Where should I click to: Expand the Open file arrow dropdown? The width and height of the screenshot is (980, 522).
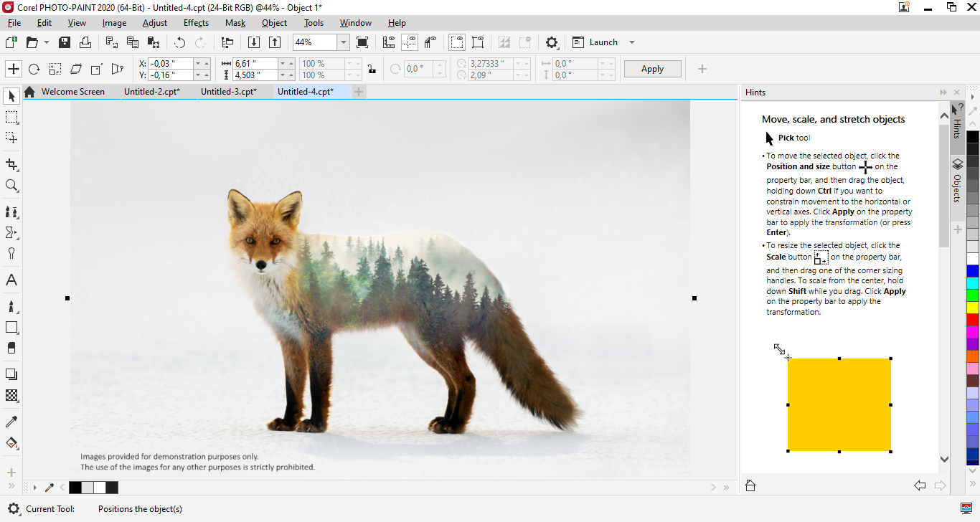pyautogui.click(x=47, y=42)
